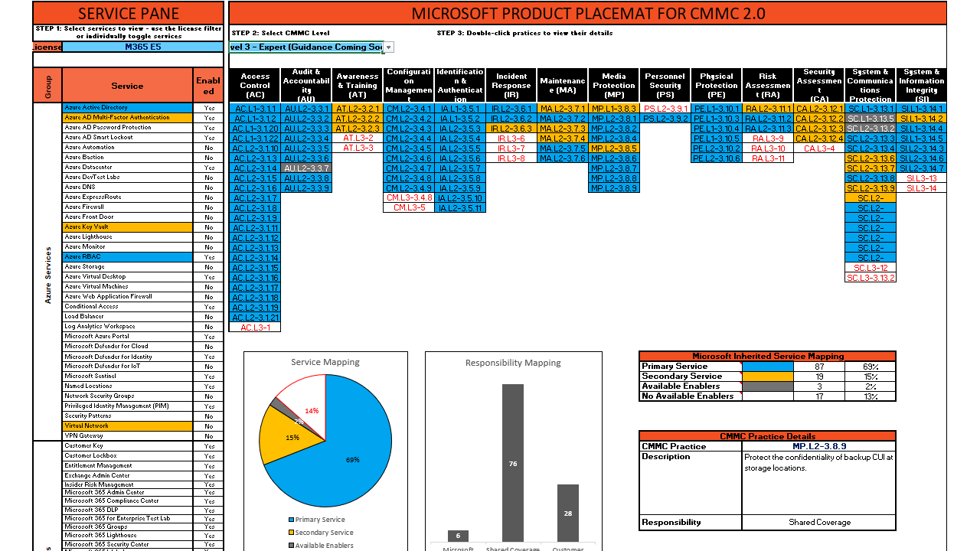
Task: Click the Enabled column header
Action: [209, 86]
